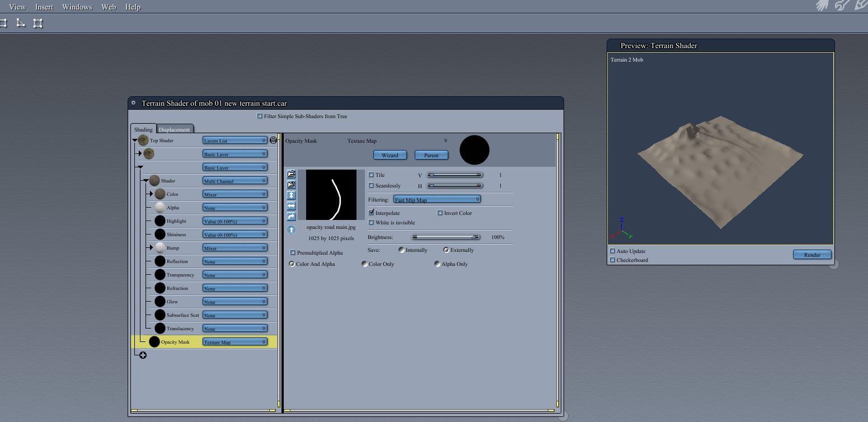The height and width of the screenshot is (422, 868).
Task: Open the Texture Map type chevron in header
Action: click(445, 140)
